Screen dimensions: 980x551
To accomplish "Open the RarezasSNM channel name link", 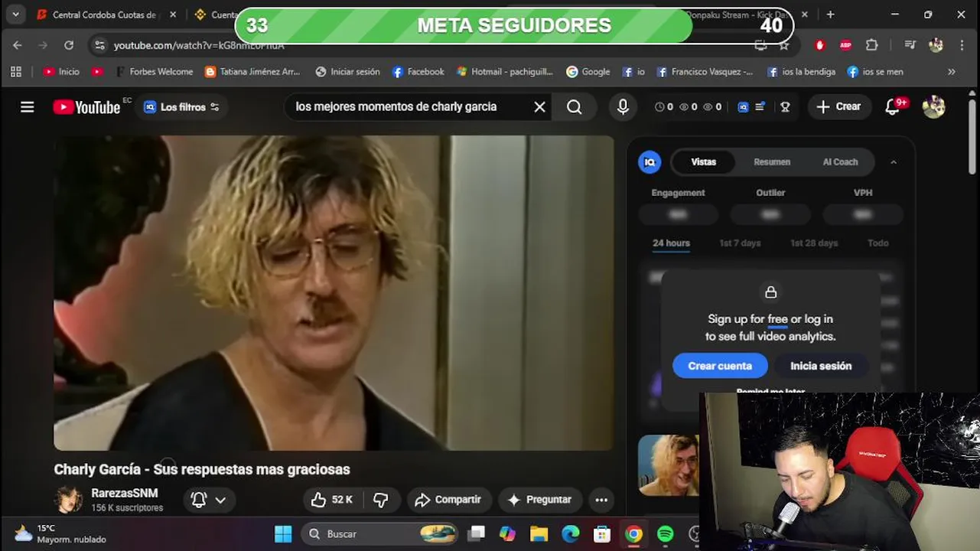I will [125, 493].
